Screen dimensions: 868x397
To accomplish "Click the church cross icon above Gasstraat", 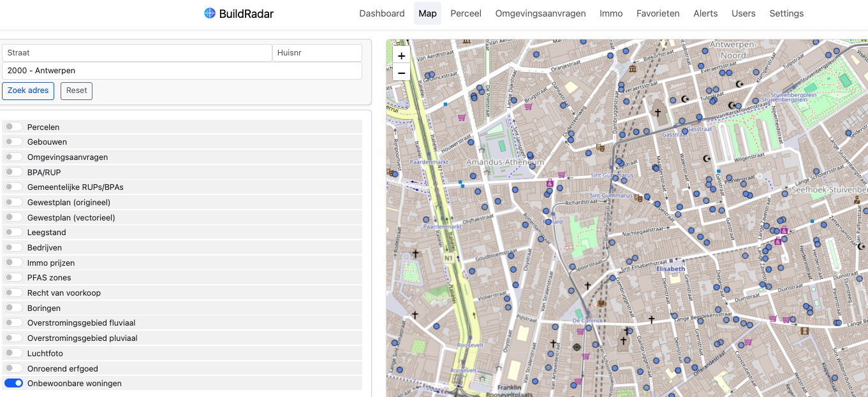I will [x=658, y=113].
